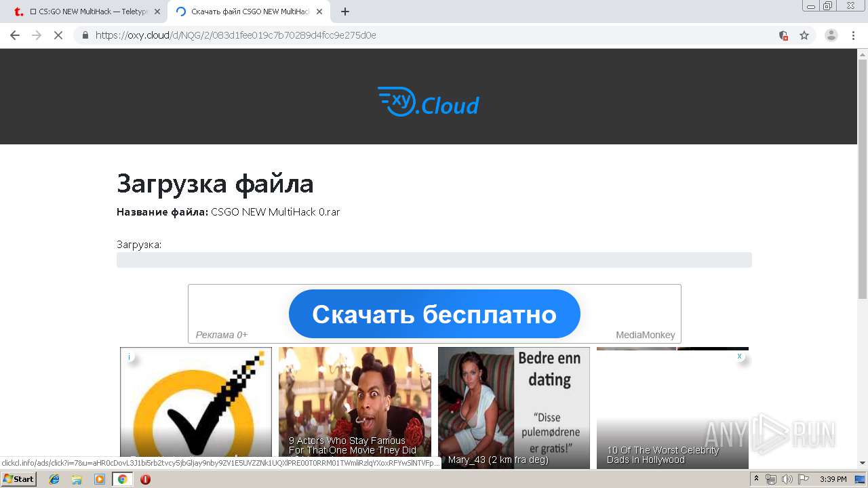Click the volume speaker tray icon
Screen dimensions: 868x488
787,479
